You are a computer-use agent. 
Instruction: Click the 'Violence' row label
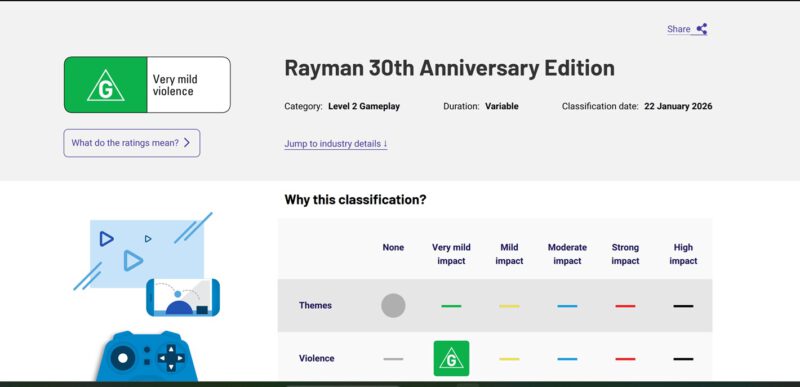[317, 358]
